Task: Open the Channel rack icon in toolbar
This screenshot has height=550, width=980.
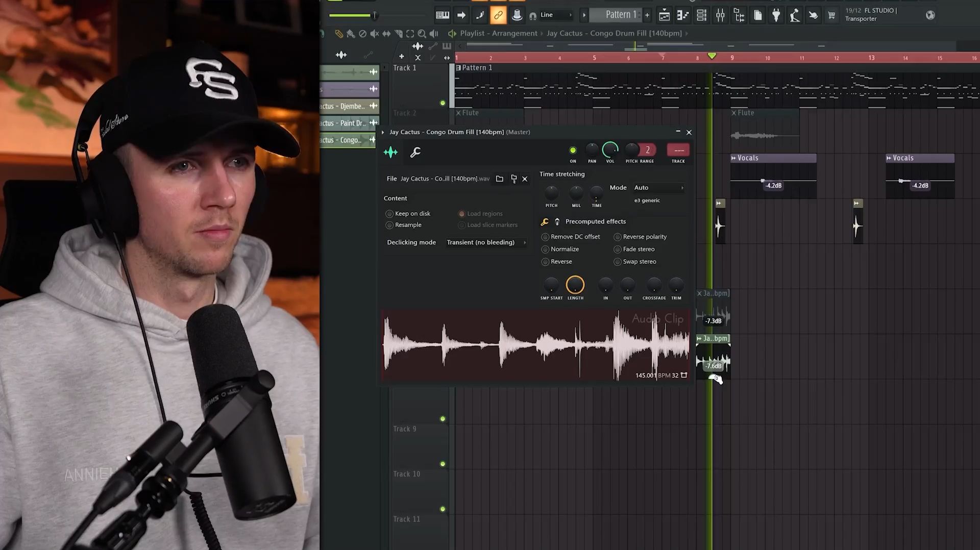Action: click(702, 15)
